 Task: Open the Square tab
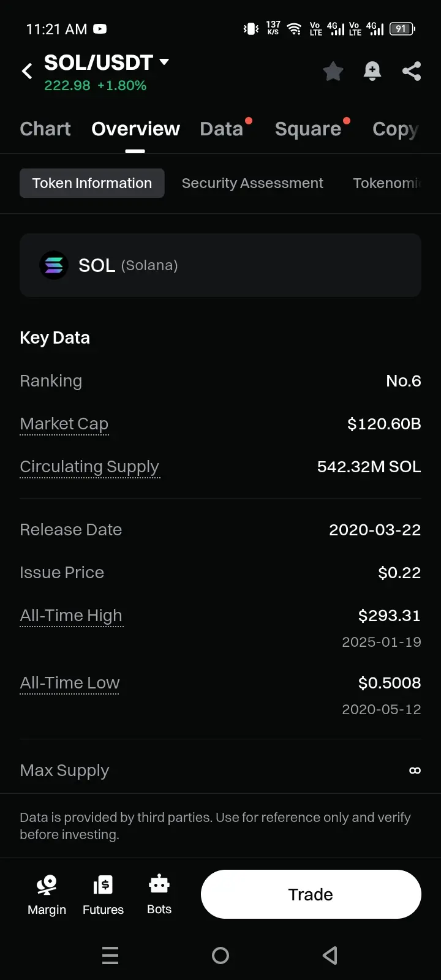pos(308,129)
